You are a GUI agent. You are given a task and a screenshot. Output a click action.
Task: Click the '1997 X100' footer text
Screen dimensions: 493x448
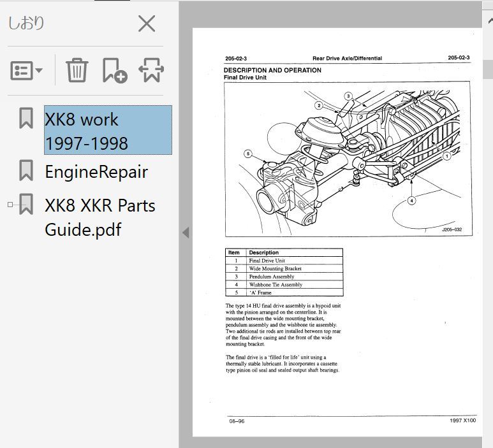click(462, 421)
